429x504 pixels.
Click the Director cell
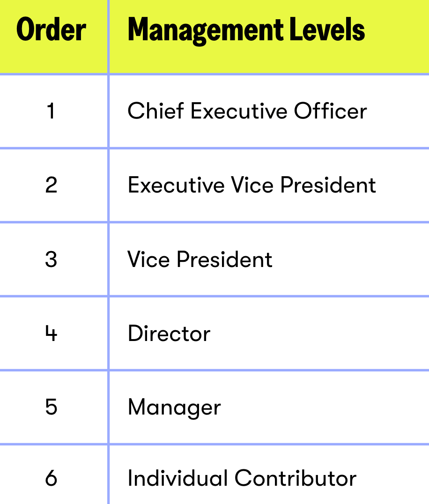169,333
